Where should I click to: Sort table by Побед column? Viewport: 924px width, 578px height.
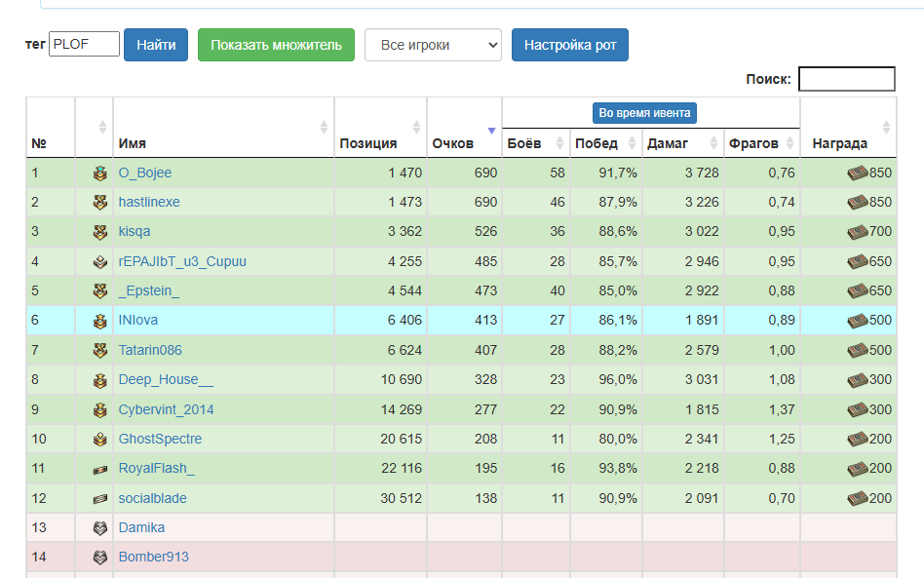pos(606,143)
